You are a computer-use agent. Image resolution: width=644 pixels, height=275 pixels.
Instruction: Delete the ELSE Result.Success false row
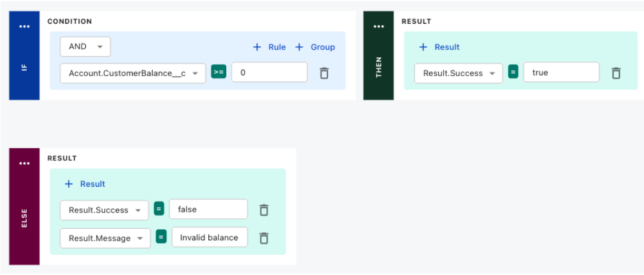pyautogui.click(x=264, y=210)
